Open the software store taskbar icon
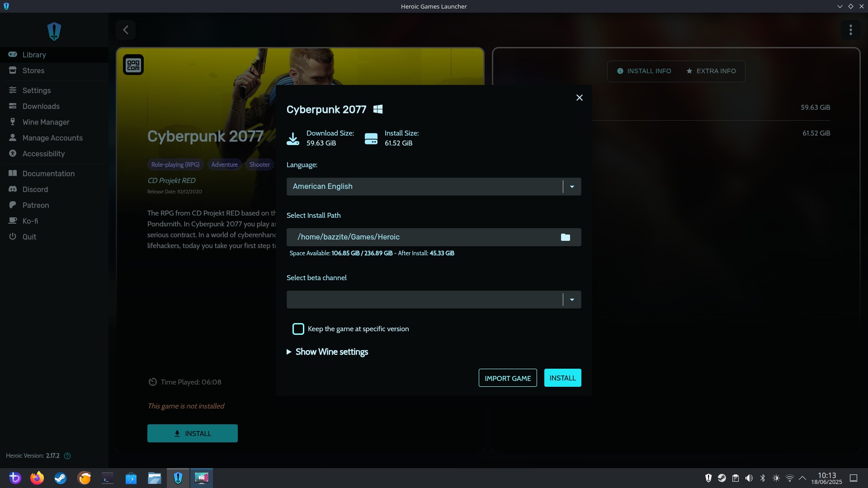This screenshot has height=488, width=868. (x=131, y=478)
